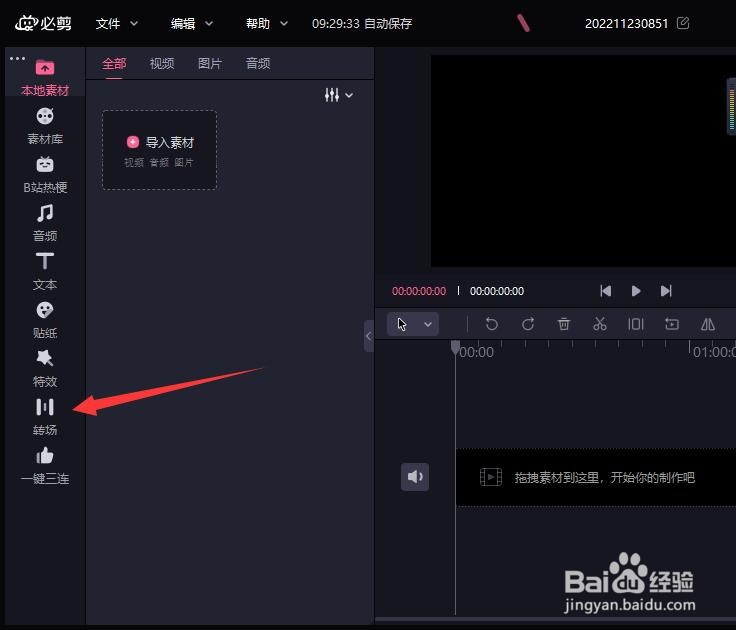Open the 素材库 material library
The height and width of the screenshot is (630, 736).
pyautogui.click(x=45, y=126)
